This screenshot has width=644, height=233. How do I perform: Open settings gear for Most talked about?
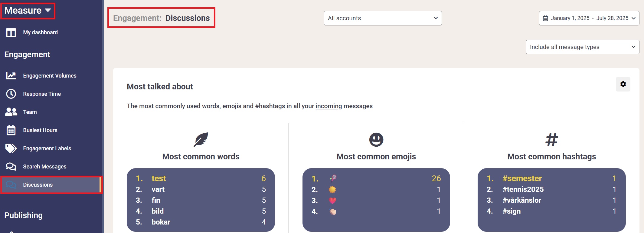623,84
